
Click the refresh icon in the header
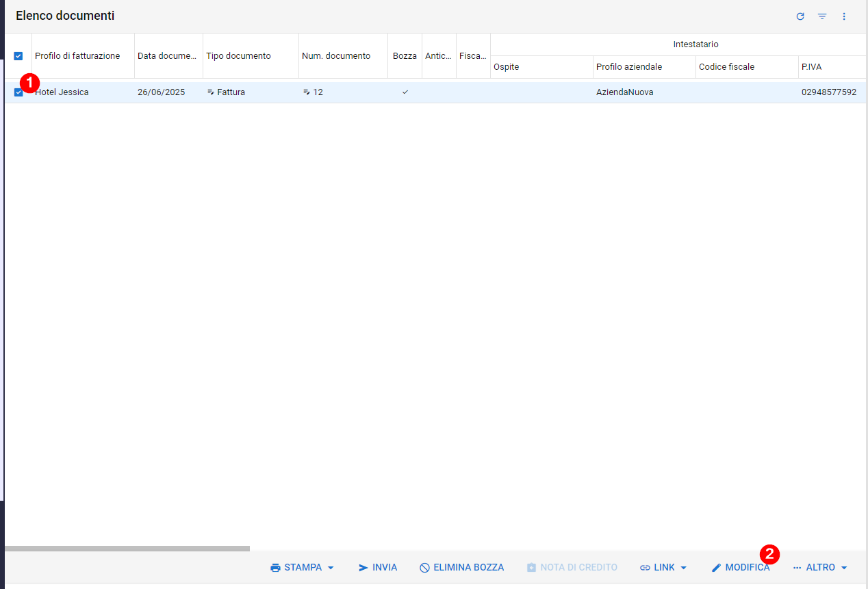click(x=800, y=16)
